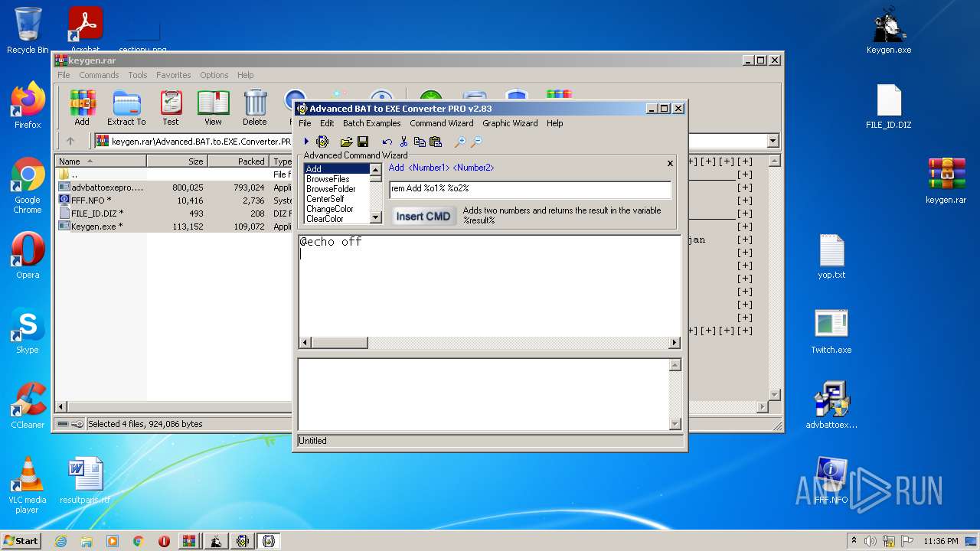This screenshot has width=980, height=551.
Task: Go up one folder in WinRAR
Action: pyautogui.click(x=70, y=141)
